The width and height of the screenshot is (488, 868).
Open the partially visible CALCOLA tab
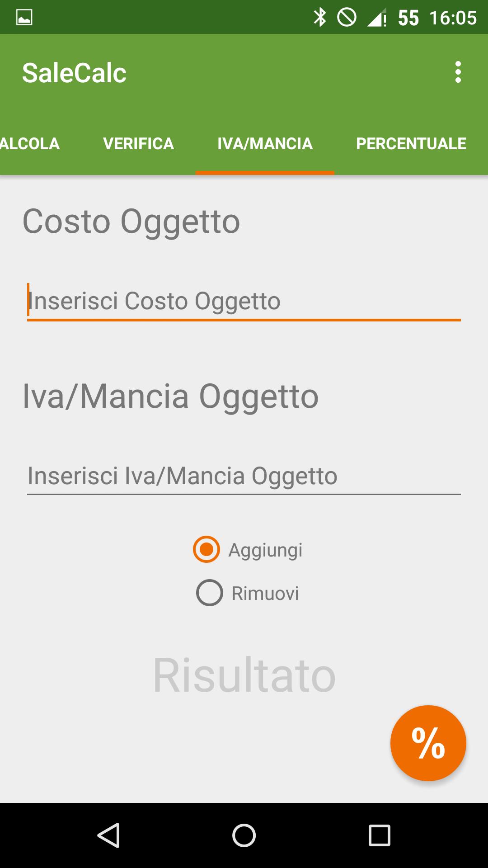30,144
